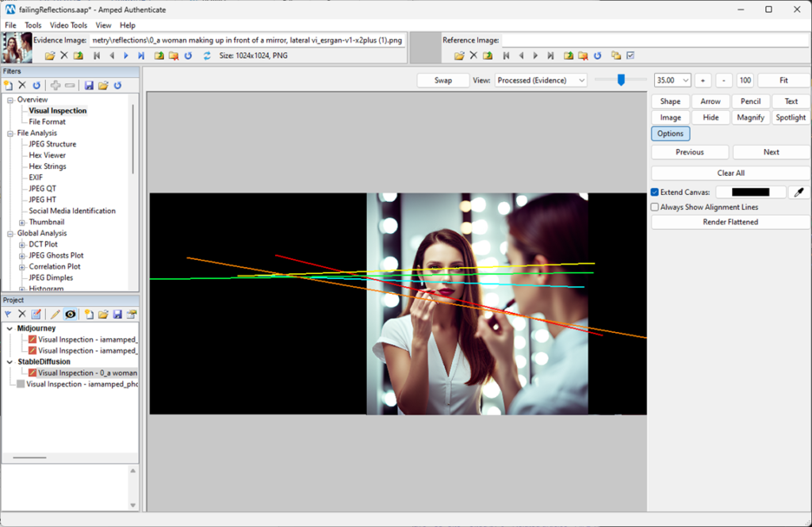Enable Always Show Alignment Lines
The height and width of the screenshot is (527, 812).
point(654,207)
